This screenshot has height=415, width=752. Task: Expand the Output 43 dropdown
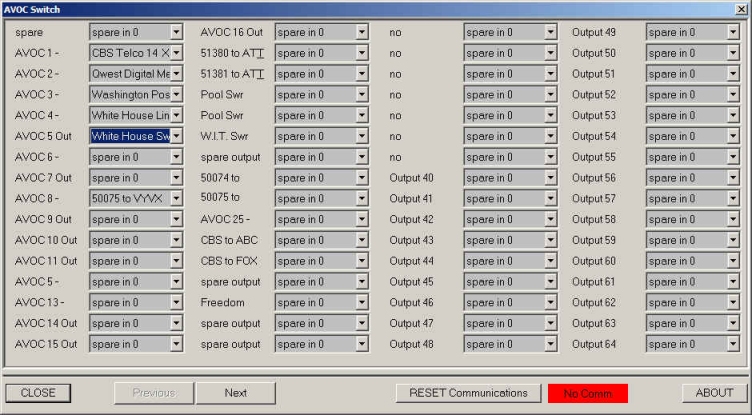(551, 240)
